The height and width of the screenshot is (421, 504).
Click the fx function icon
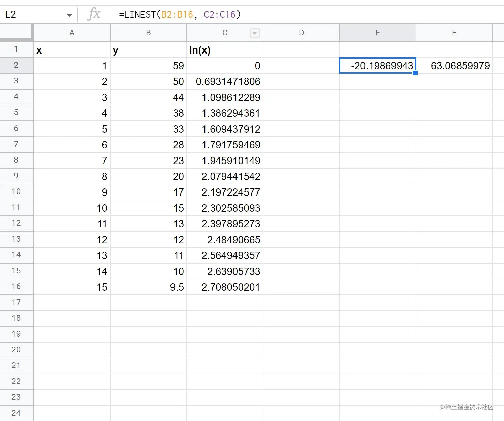[x=94, y=14]
